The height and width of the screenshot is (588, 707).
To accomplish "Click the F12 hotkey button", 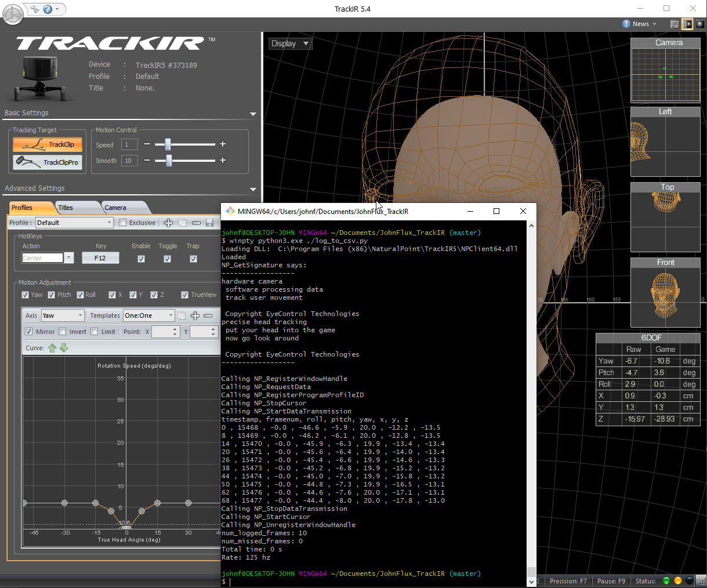I will pos(100,258).
